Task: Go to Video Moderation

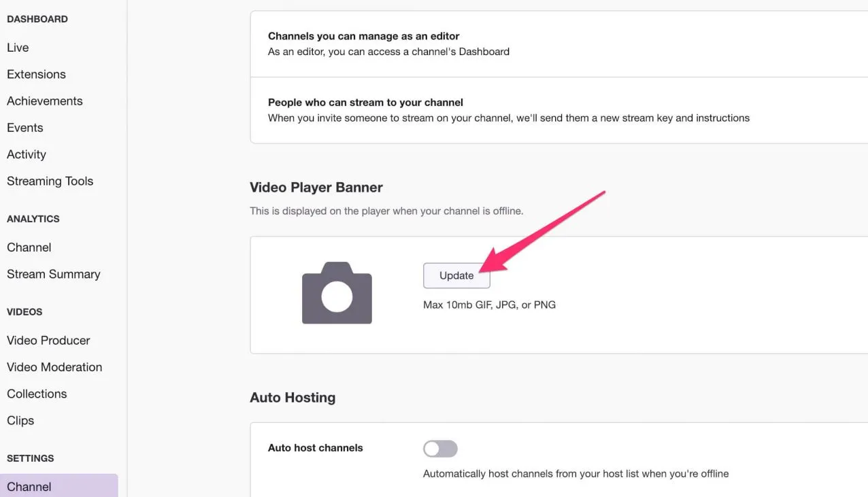Action: pos(54,367)
